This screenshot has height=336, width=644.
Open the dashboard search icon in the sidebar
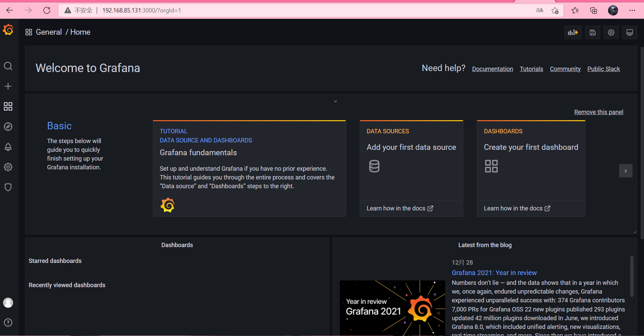pyautogui.click(x=8, y=66)
